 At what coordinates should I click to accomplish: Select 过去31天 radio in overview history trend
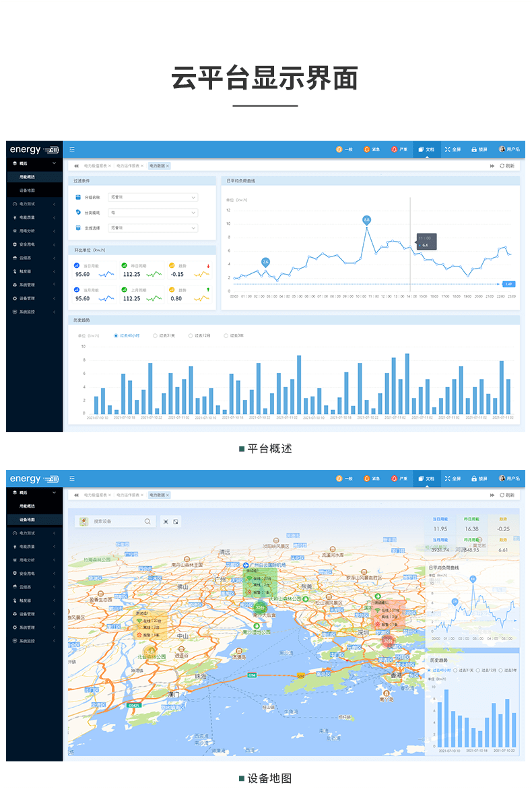click(x=155, y=335)
